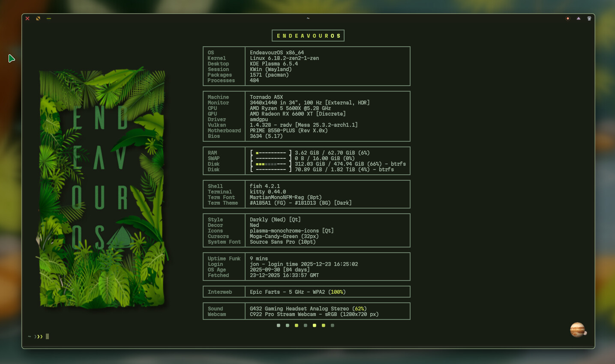The image size is (615, 364).
Task: Click the kernel value "Linux 6.18.2-zen2-1-zen"
Action: (x=285, y=58)
